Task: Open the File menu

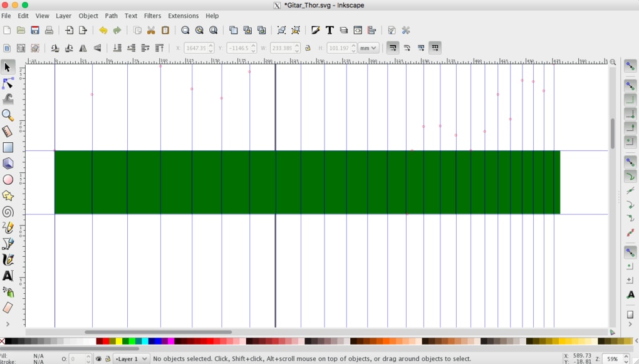Action: (x=6, y=16)
